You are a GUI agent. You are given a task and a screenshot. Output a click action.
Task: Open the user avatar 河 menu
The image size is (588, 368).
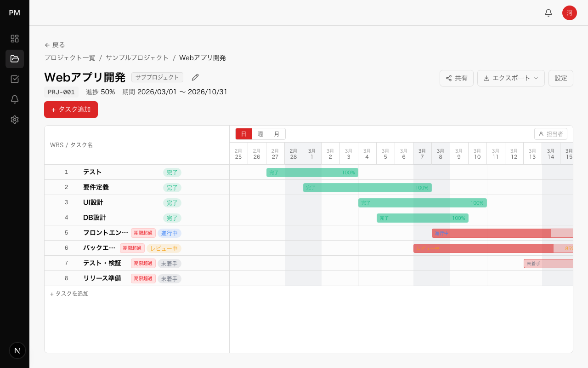coord(569,13)
